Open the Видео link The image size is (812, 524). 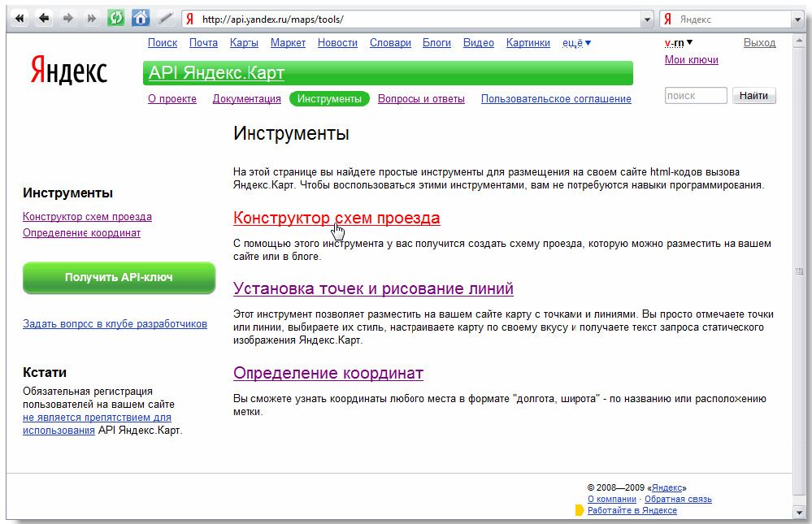pos(479,43)
